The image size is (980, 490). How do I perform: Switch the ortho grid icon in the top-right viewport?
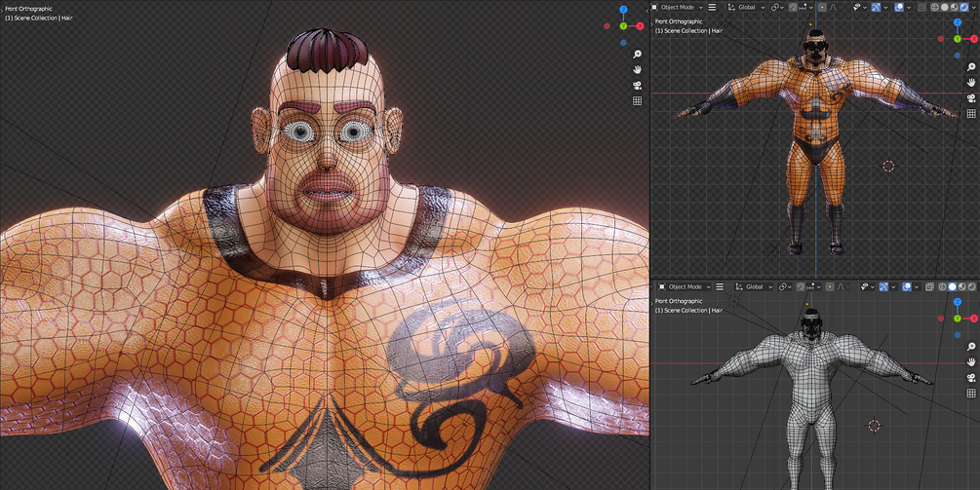[x=970, y=114]
